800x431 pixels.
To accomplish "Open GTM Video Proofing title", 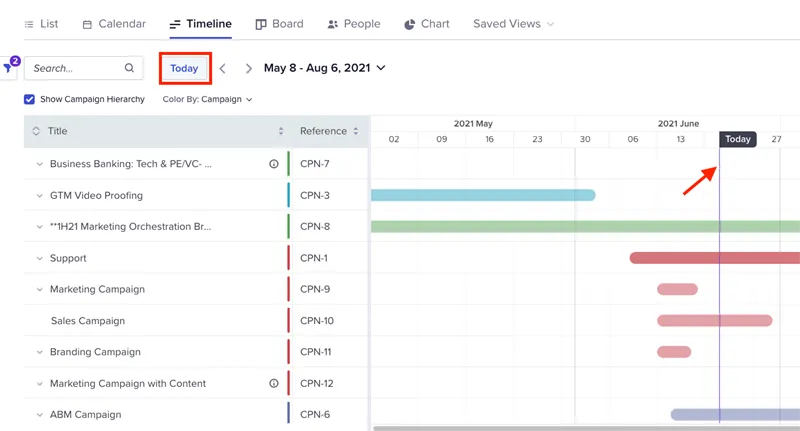I will click(x=96, y=195).
